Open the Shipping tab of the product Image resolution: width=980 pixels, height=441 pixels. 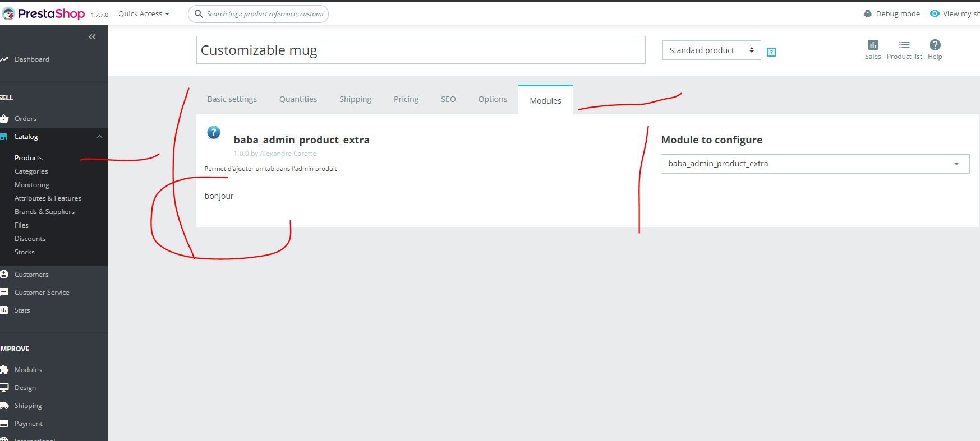point(355,99)
